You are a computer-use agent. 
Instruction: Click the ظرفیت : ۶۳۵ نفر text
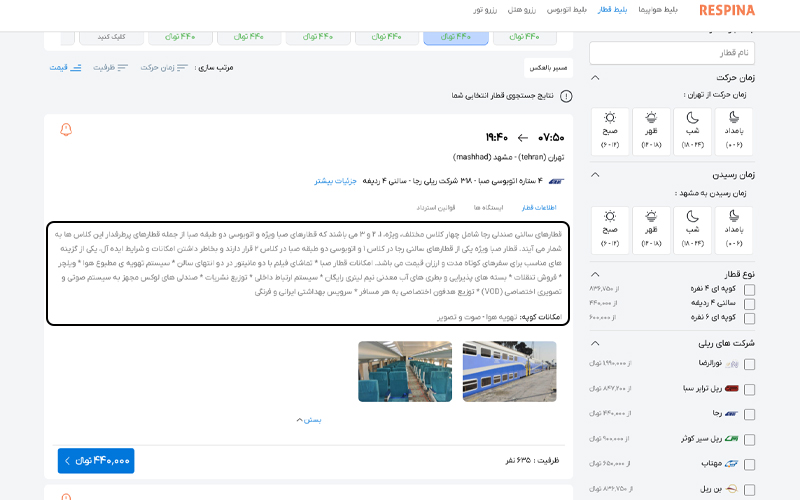click(x=532, y=461)
